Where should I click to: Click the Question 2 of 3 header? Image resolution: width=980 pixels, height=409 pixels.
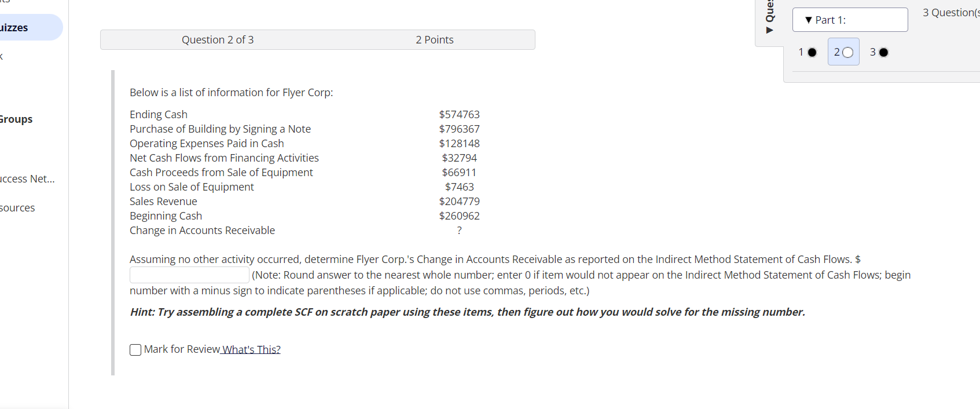pos(218,39)
